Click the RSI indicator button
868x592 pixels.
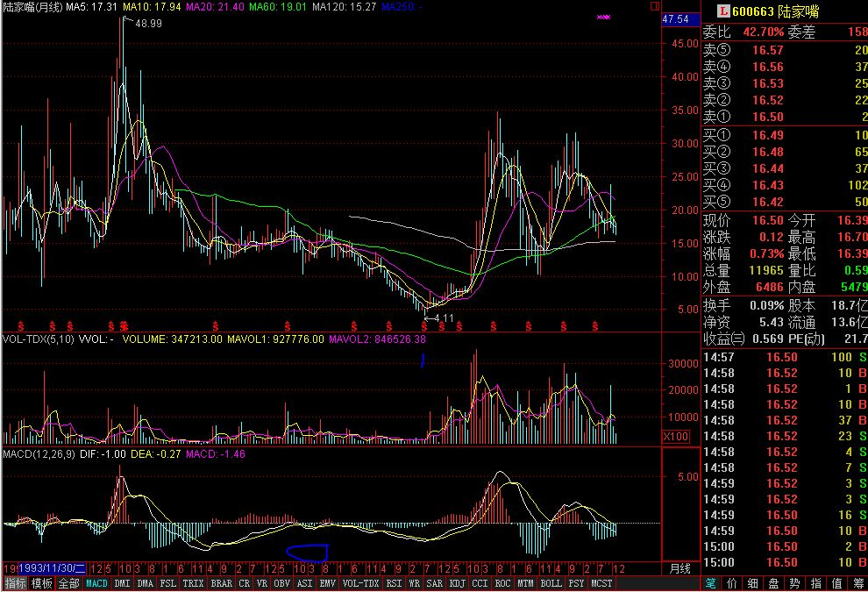(394, 583)
